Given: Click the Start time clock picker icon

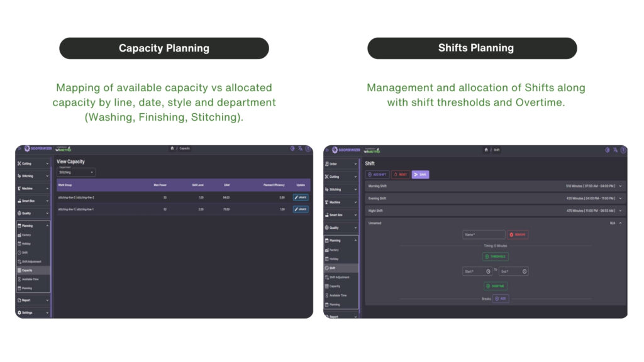Looking at the screenshot, I should (488, 271).
